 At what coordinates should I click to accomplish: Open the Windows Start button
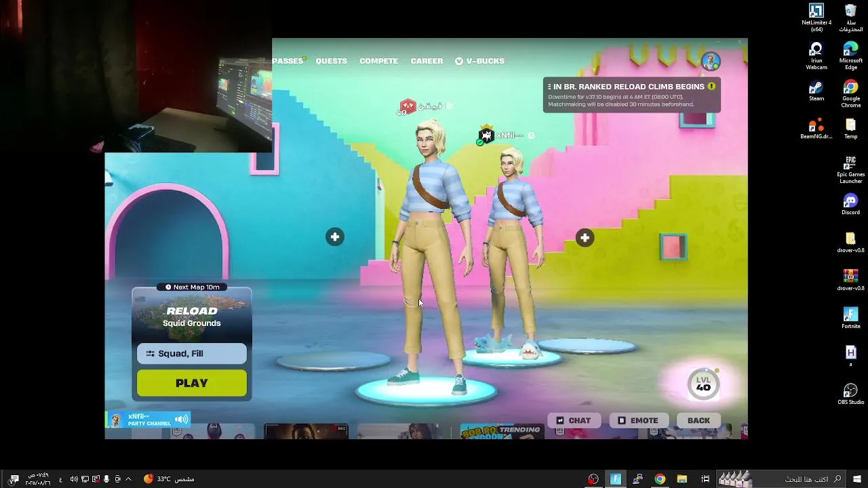tap(857, 479)
